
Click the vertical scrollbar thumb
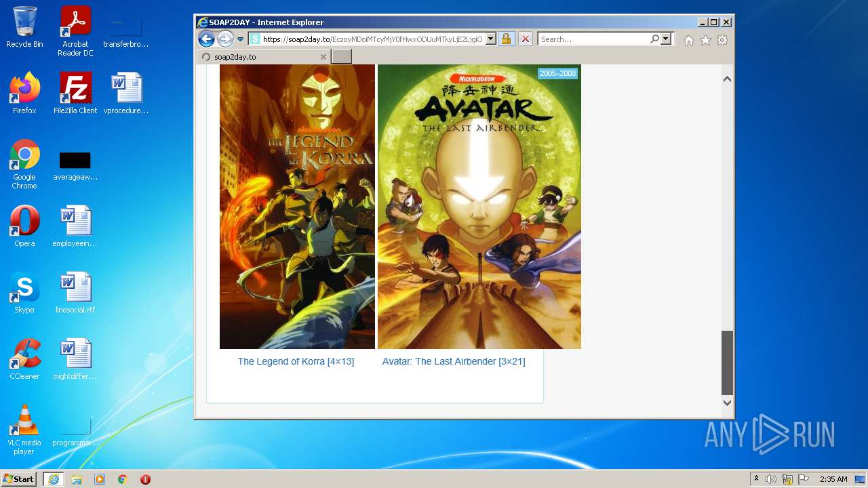[727, 363]
